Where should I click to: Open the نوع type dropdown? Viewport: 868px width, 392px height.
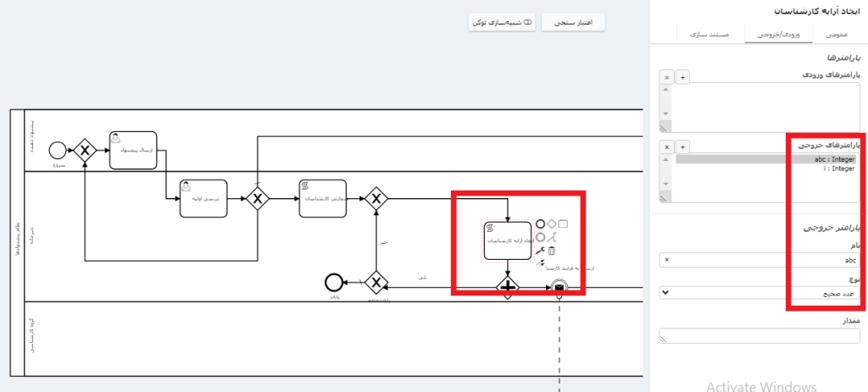tap(759, 292)
